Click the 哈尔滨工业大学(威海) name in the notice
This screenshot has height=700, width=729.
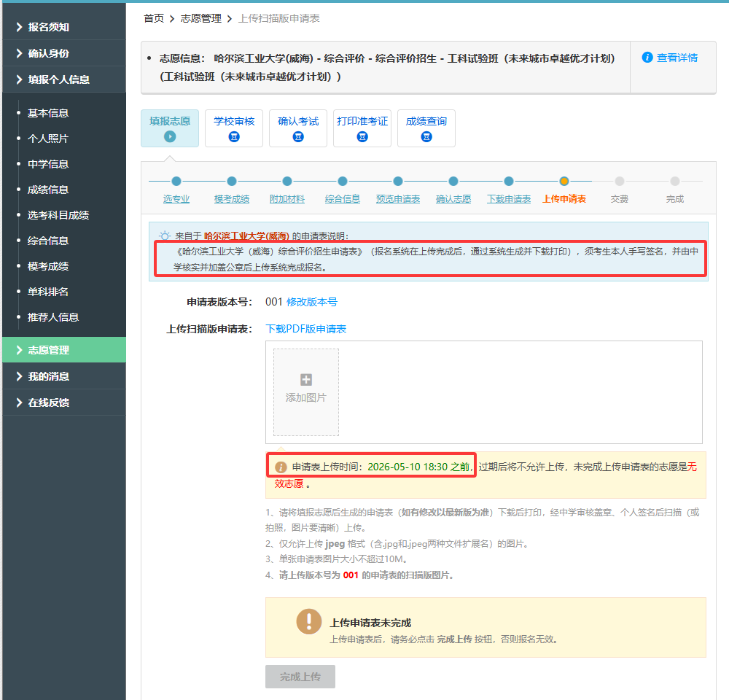tap(246, 236)
